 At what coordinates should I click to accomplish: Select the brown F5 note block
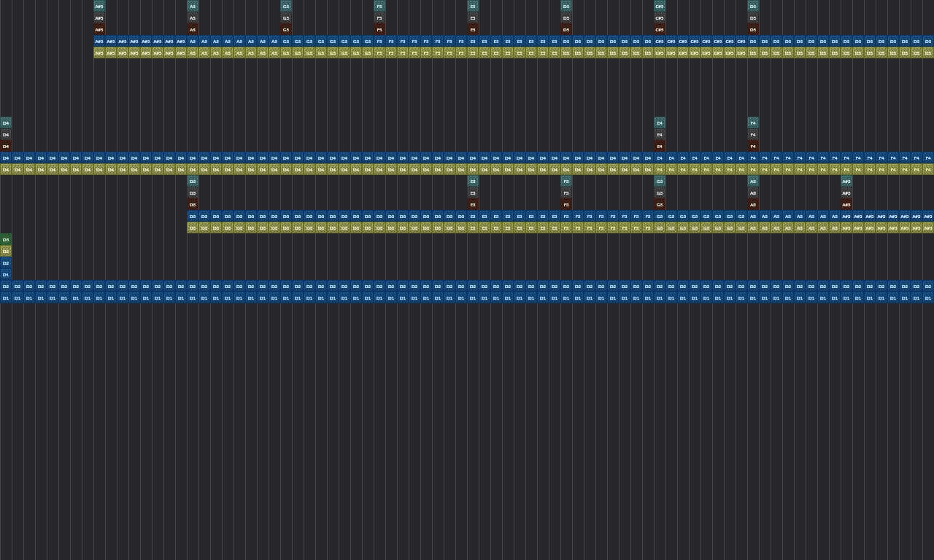[379, 29]
